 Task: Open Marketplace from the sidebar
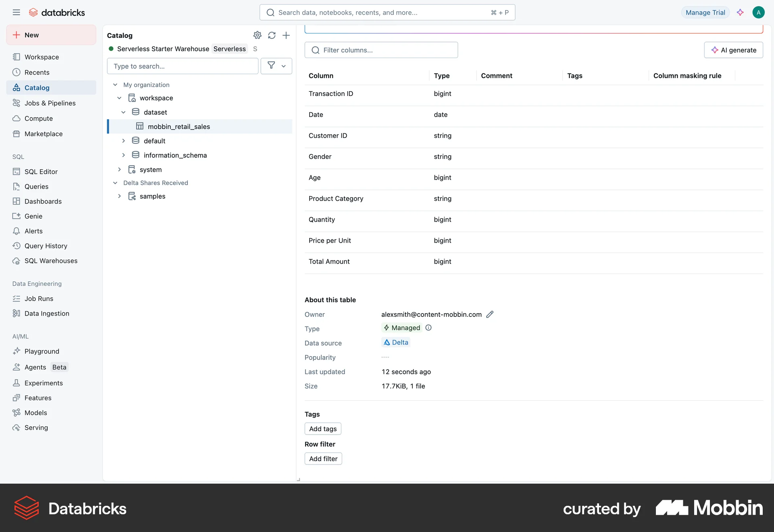43,133
